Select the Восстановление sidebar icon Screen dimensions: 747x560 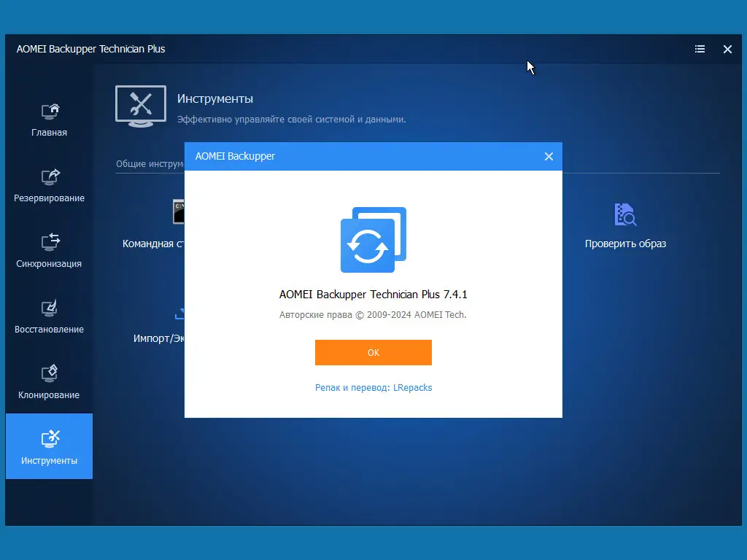(49, 308)
